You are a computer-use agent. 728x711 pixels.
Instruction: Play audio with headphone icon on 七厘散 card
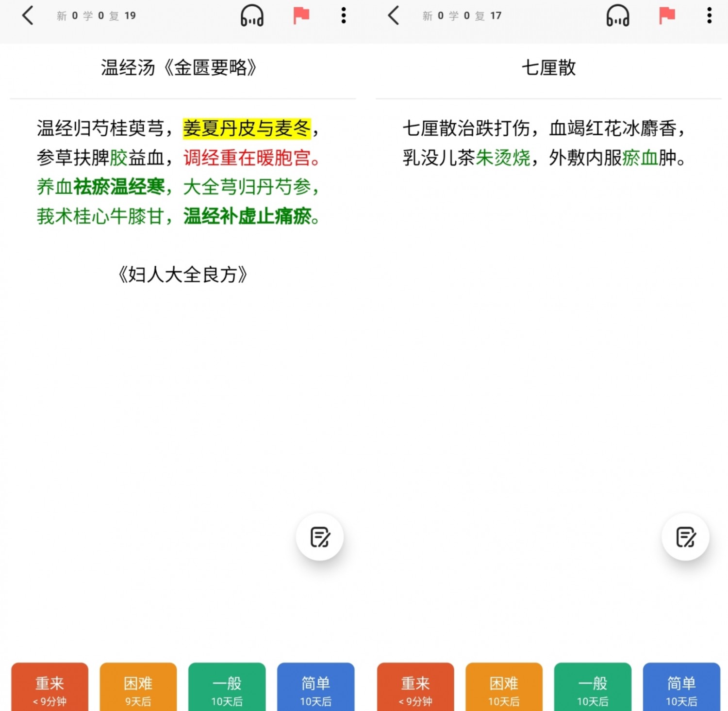click(x=618, y=16)
